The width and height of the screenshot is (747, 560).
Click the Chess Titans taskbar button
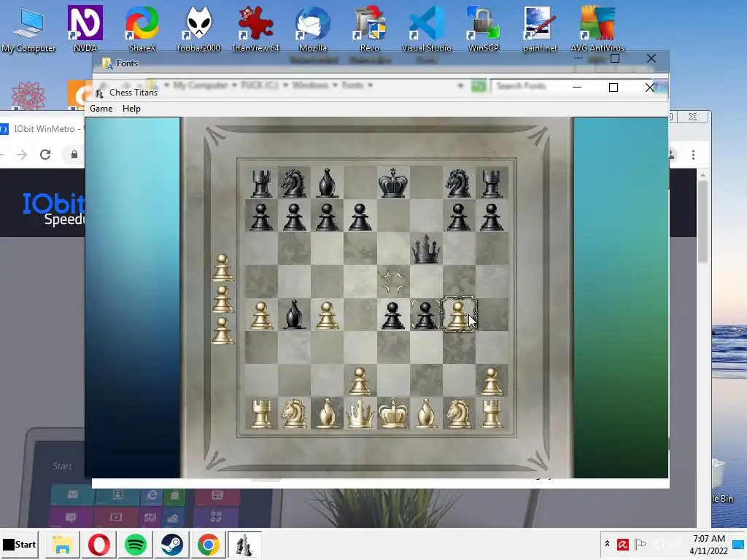(245, 544)
